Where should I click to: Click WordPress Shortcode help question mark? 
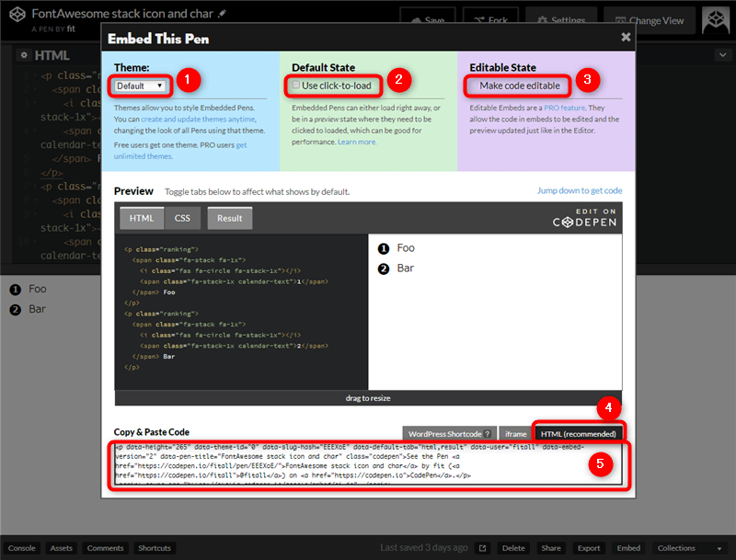pos(487,433)
